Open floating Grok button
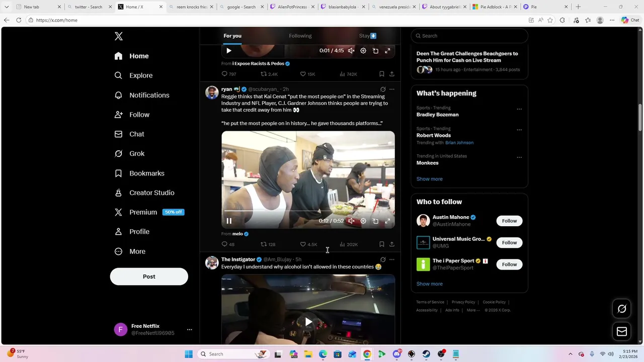644x362 pixels. 622,309
